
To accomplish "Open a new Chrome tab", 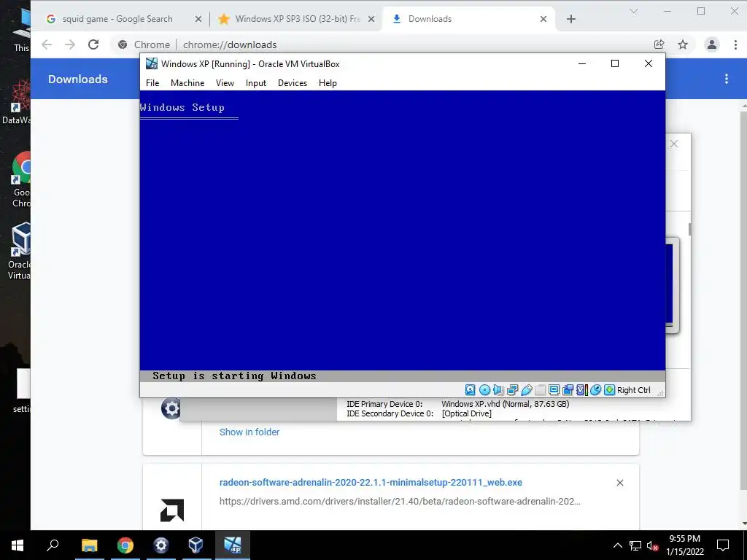I will coord(571,19).
